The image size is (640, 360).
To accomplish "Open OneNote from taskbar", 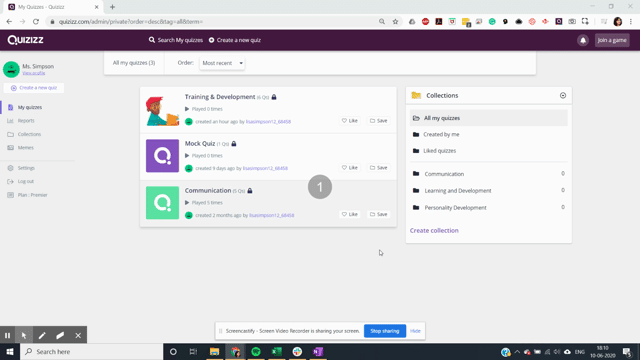I will point(318,351).
